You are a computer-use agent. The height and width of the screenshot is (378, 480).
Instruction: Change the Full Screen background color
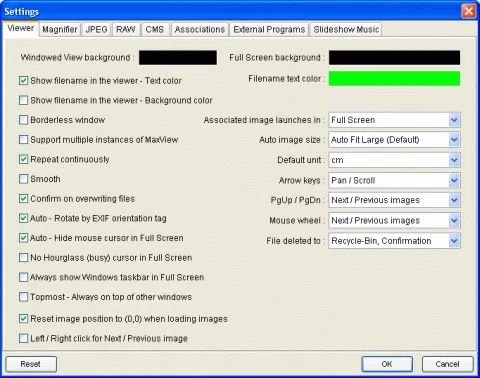394,58
